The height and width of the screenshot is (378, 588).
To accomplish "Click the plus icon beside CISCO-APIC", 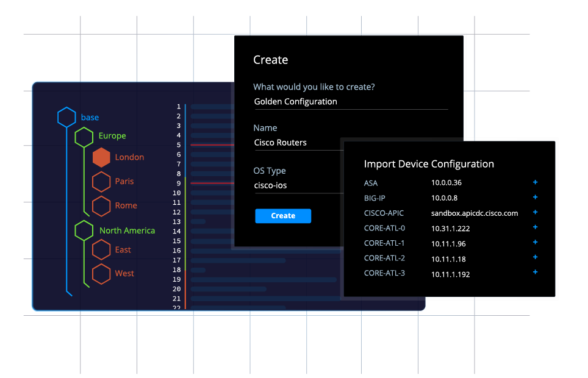I will click(535, 212).
